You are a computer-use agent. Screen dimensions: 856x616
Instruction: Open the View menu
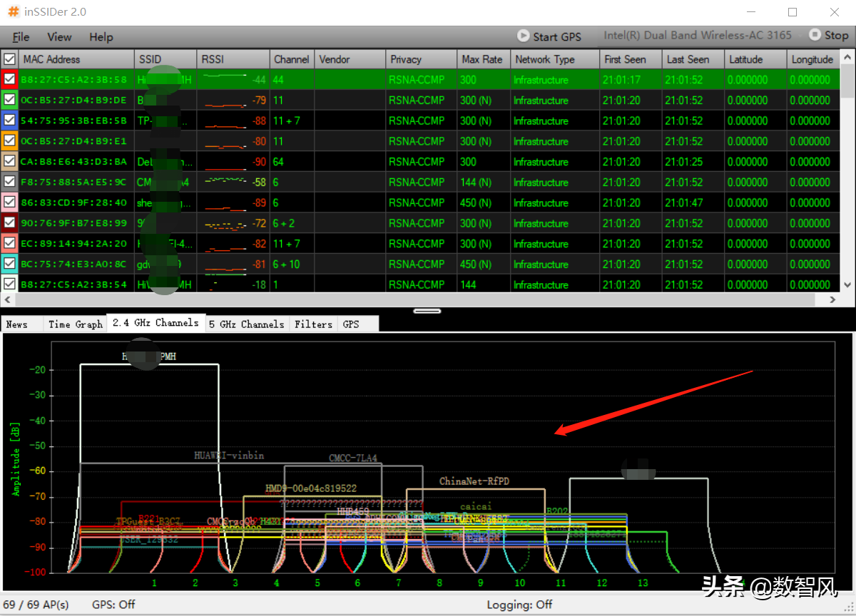point(59,37)
